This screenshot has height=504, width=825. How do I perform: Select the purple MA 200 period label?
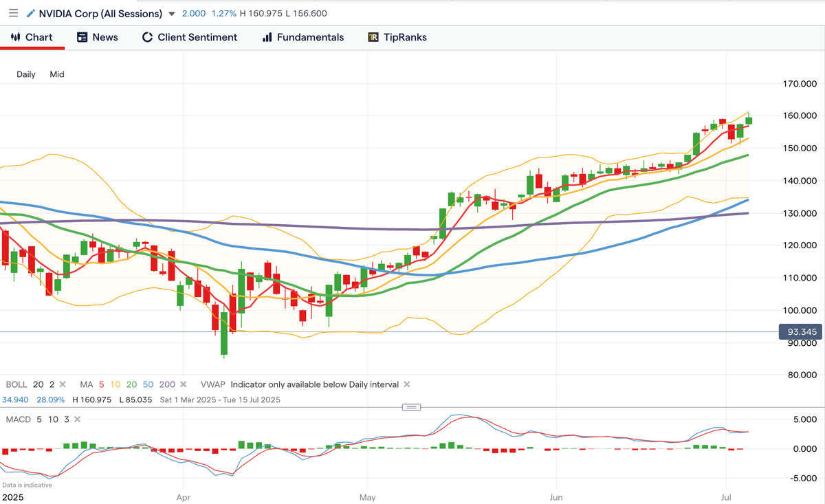(166, 384)
